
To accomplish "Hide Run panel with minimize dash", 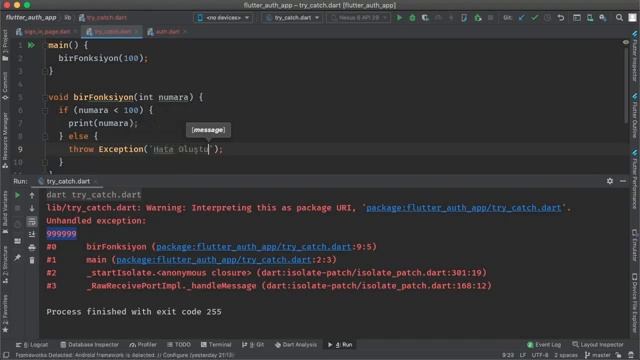I will pyautogui.click(x=623, y=181).
